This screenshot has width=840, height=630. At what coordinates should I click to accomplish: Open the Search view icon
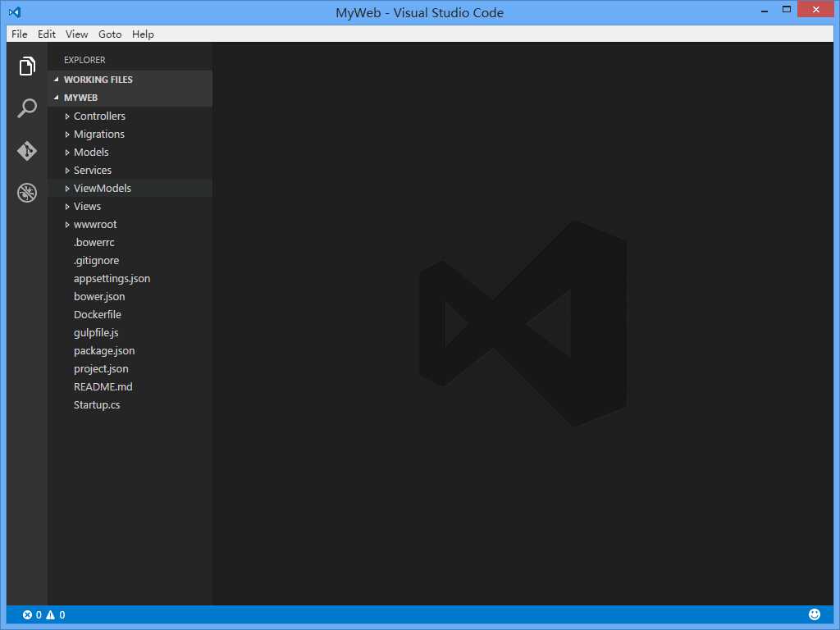point(27,107)
